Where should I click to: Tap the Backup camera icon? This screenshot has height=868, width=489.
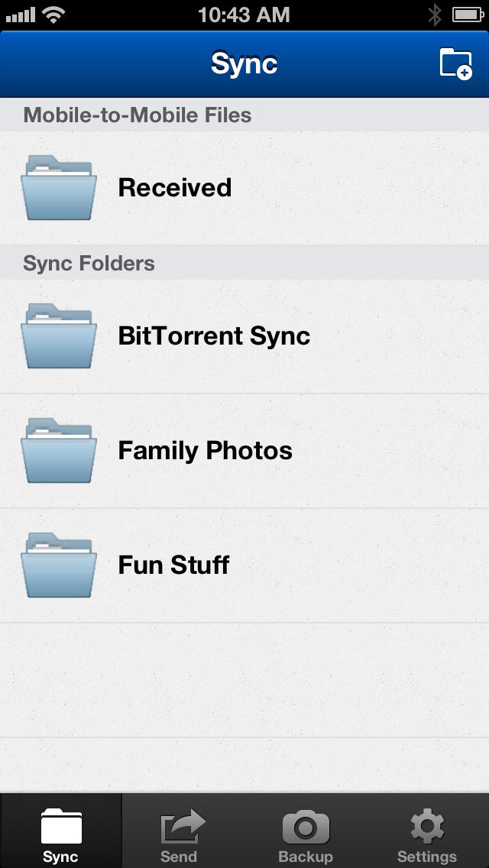click(x=306, y=826)
